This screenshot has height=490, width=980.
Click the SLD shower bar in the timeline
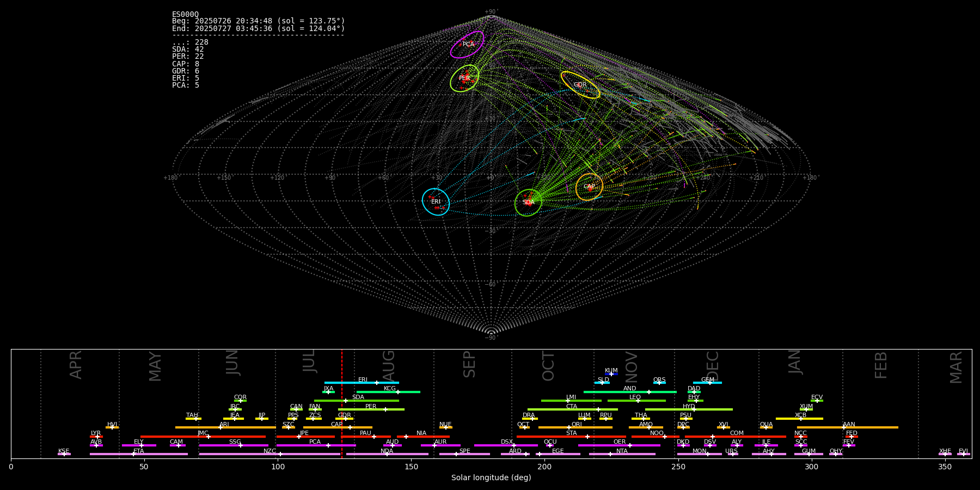[602, 383]
